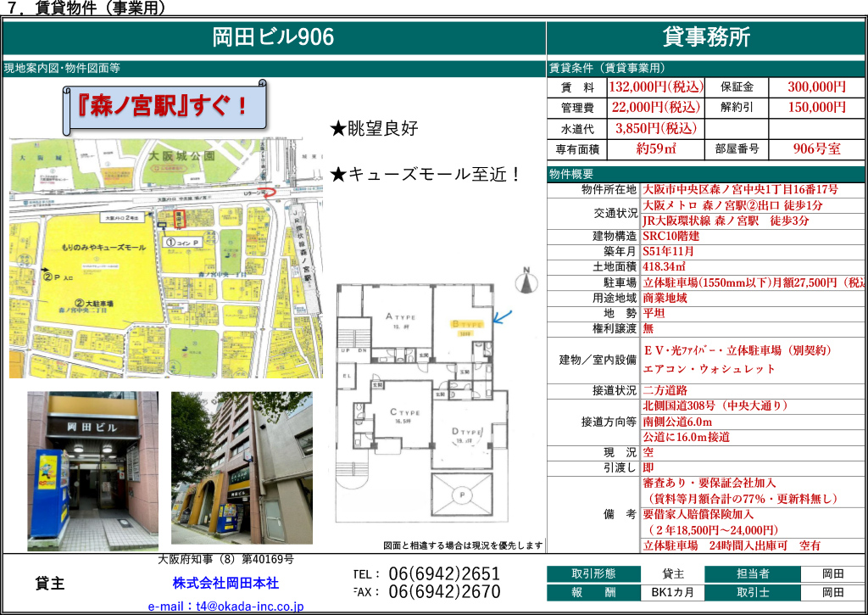Click the 132,000円 rent value cell
The width and height of the screenshot is (868, 615).
click(655, 87)
